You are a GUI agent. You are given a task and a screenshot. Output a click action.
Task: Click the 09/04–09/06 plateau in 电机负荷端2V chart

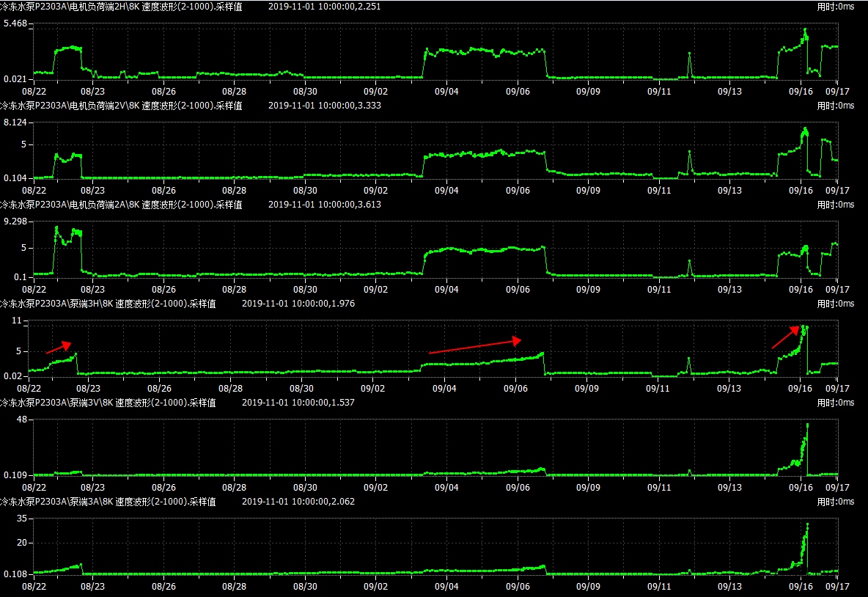[484, 153]
